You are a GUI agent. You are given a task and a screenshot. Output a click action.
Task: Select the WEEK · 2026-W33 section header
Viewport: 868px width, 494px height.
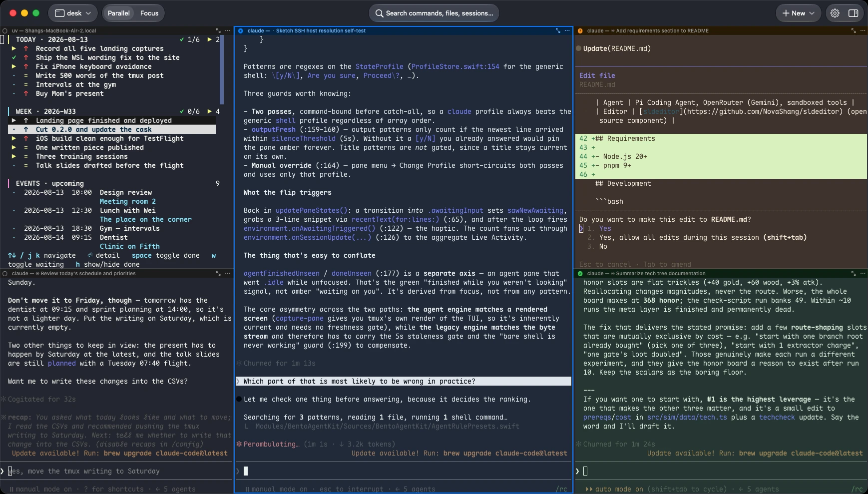[x=46, y=111]
